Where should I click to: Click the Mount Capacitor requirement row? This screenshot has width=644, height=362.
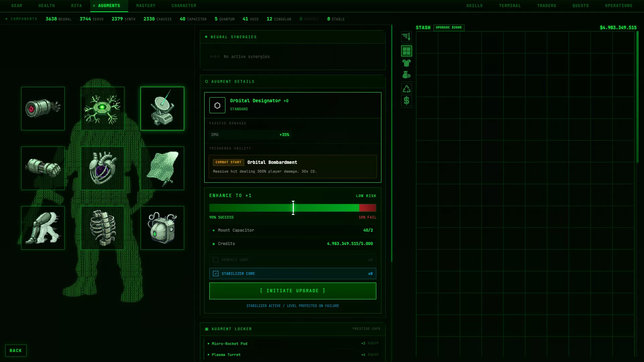[x=293, y=230]
